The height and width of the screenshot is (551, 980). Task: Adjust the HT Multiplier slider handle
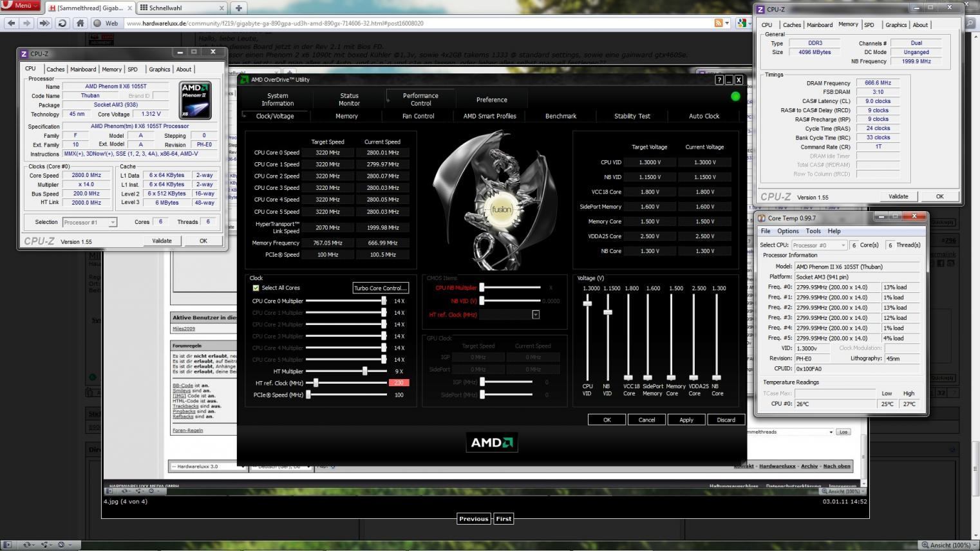[365, 371]
